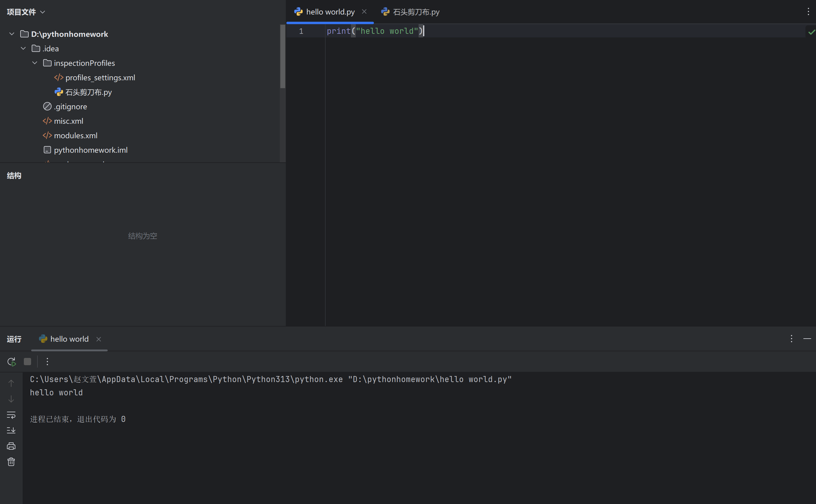Collapse the inspectionProfiles folder

[x=35, y=63]
